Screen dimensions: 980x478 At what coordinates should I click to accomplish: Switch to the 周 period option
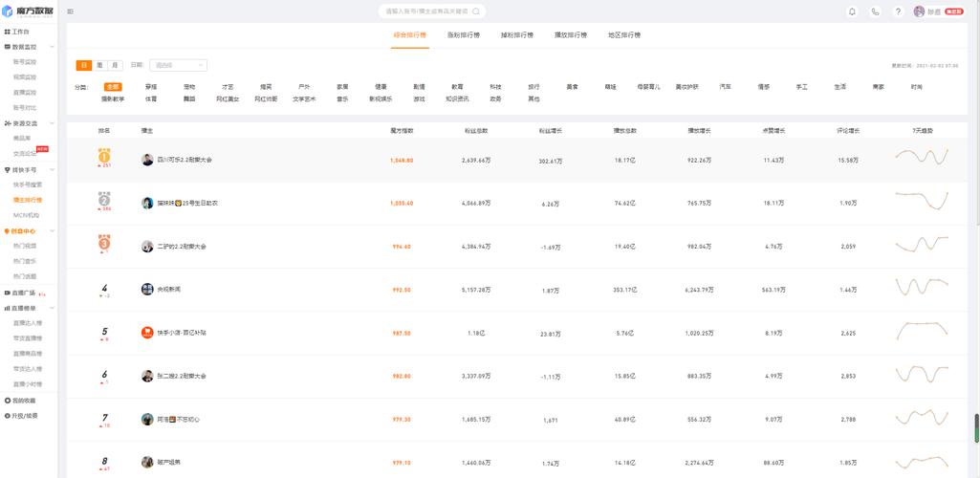[x=99, y=65]
